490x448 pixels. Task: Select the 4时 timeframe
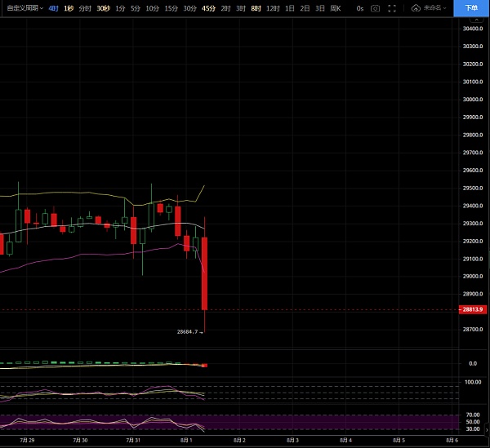53,8
